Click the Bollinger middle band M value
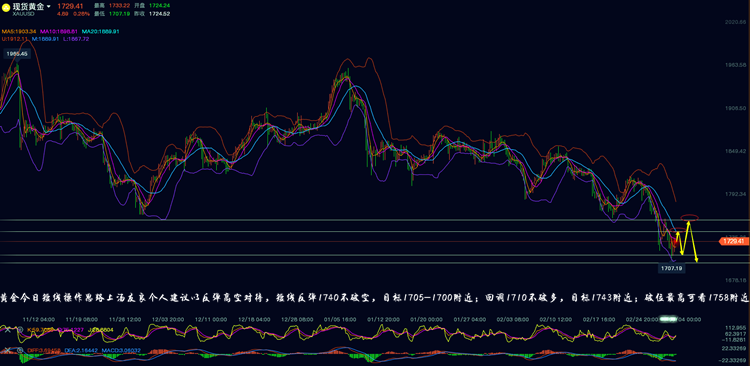 point(44,39)
